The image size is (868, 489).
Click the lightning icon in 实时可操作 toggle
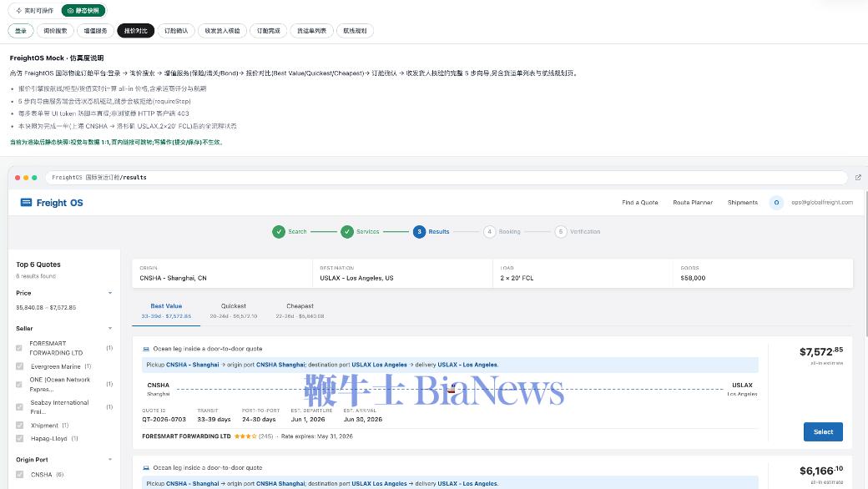(19, 11)
